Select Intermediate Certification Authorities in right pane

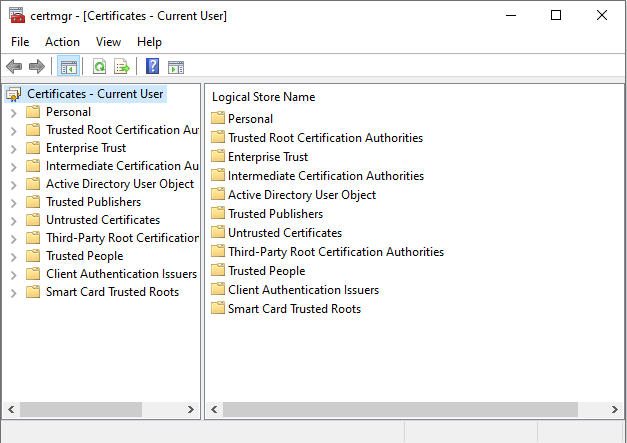pos(326,176)
